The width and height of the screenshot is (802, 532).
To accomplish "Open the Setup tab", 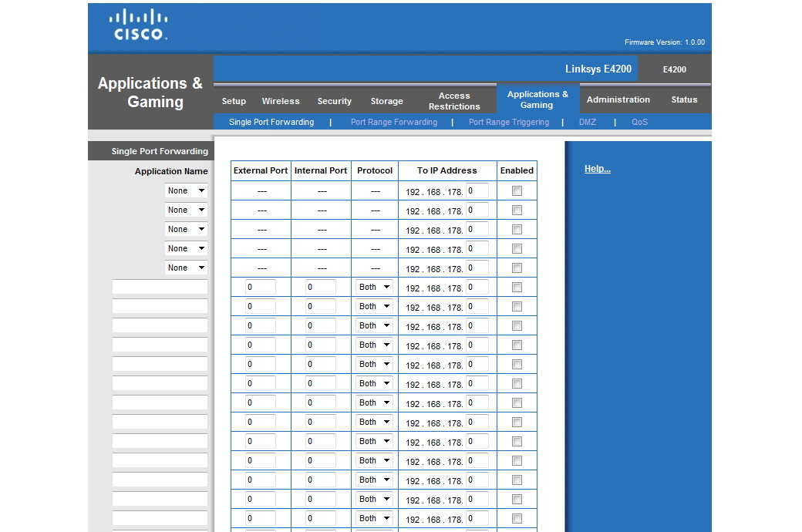I will tap(234, 101).
